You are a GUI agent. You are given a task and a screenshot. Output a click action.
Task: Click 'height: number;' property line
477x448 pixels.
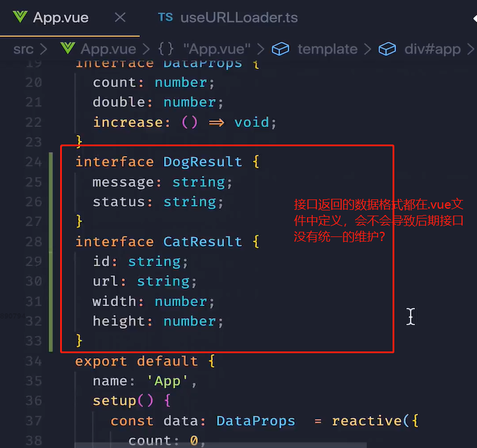(x=158, y=321)
